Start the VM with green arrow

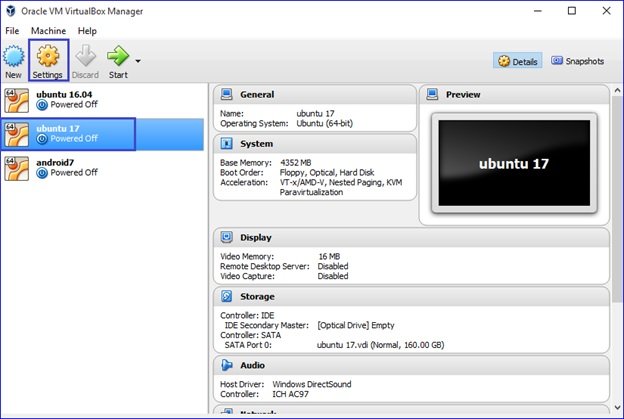click(x=118, y=56)
